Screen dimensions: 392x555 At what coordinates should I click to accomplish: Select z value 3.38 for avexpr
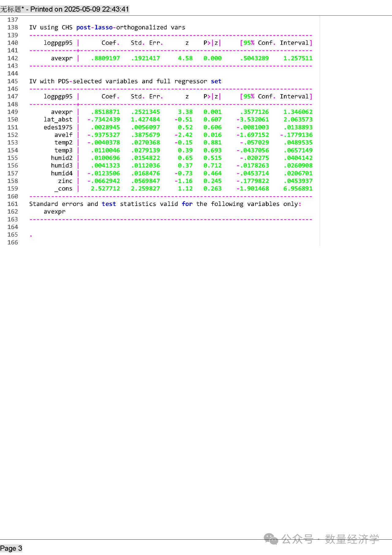185,112
